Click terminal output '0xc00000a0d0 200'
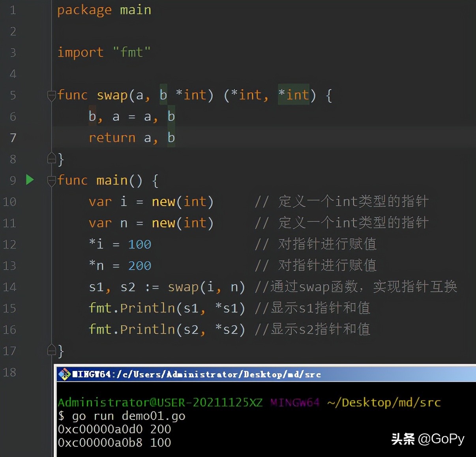Viewport: 476px width, 457px height. [x=114, y=429]
